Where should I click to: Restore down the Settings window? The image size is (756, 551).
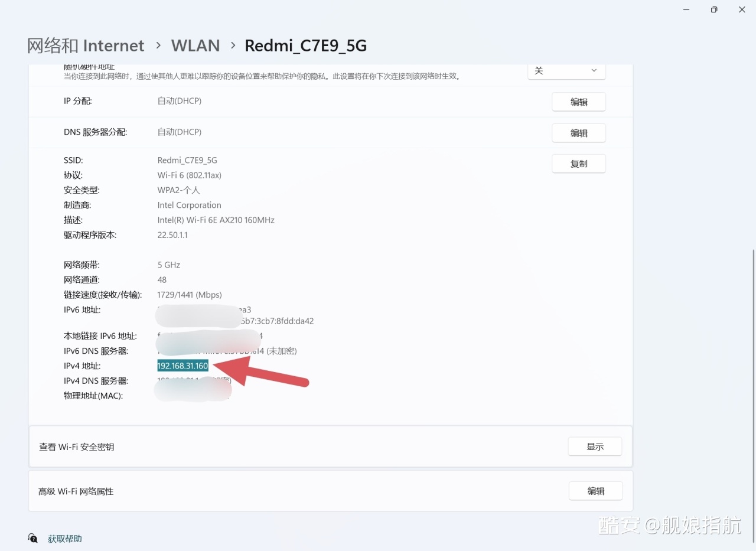714,9
